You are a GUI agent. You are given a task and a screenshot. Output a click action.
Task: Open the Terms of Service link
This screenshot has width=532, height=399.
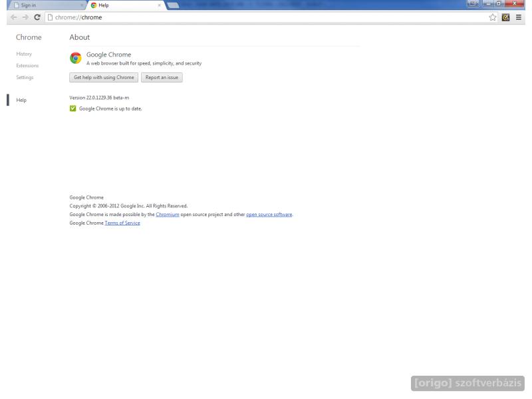click(122, 223)
